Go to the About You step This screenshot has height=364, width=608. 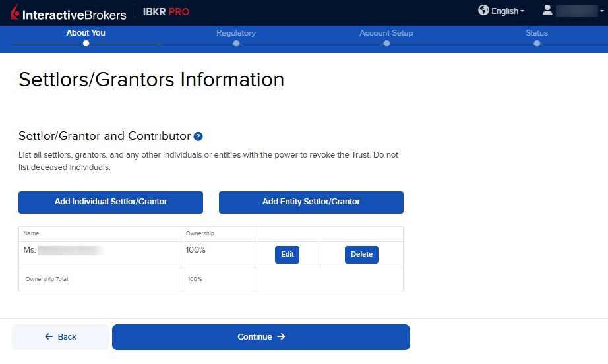(x=86, y=33)
